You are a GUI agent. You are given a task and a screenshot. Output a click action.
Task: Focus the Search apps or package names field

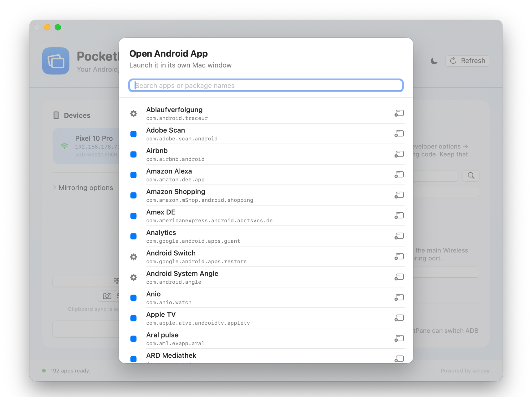tap(266, 86)
